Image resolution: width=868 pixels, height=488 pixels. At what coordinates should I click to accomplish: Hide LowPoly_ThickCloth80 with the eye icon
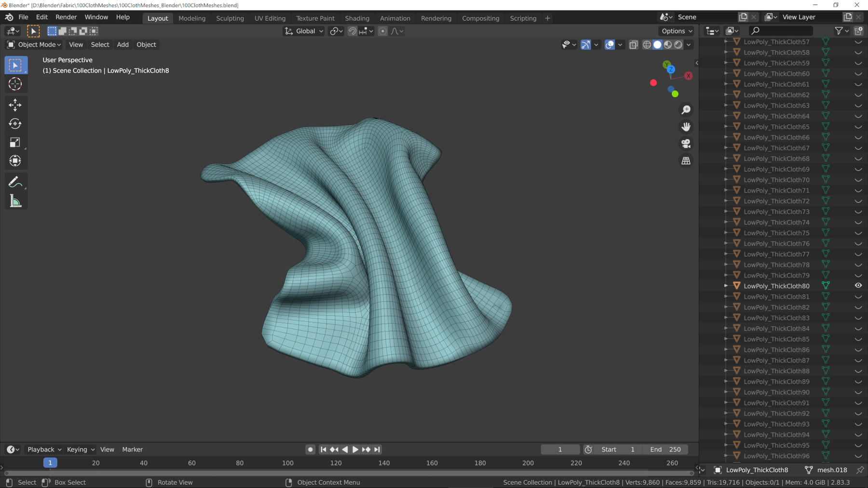[858, 286]
